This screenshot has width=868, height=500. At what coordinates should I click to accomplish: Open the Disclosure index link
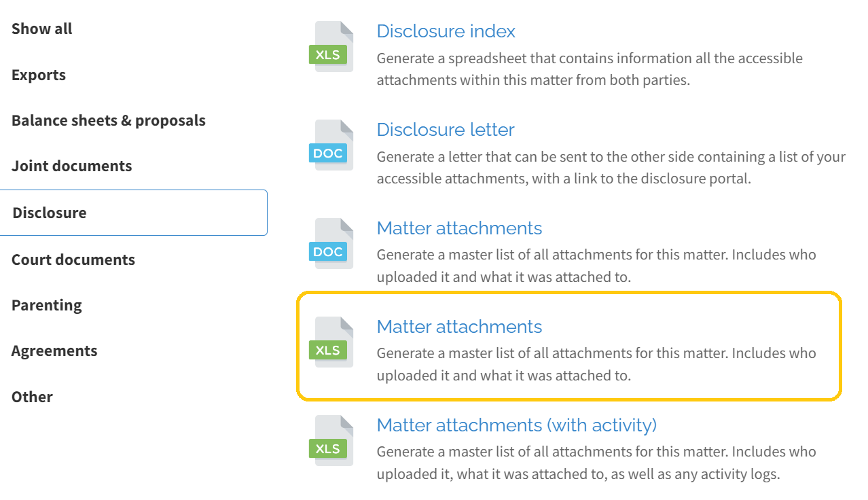446,31
